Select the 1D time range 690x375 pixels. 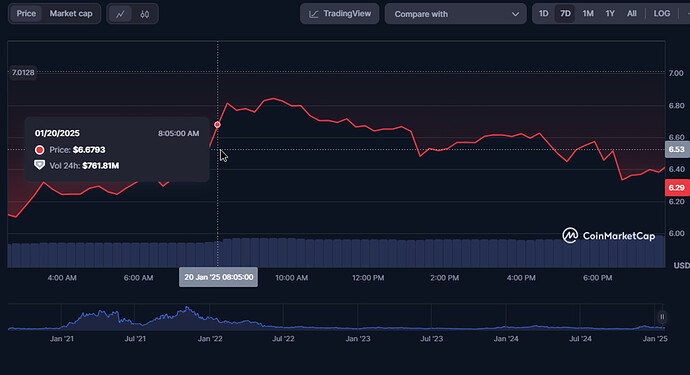(543, 14)
